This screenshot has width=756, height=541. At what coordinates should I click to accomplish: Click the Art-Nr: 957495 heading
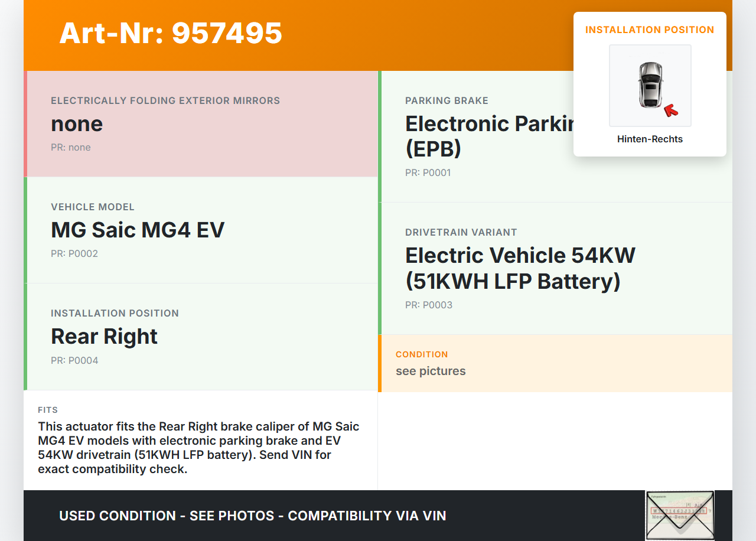click(171, 33)
